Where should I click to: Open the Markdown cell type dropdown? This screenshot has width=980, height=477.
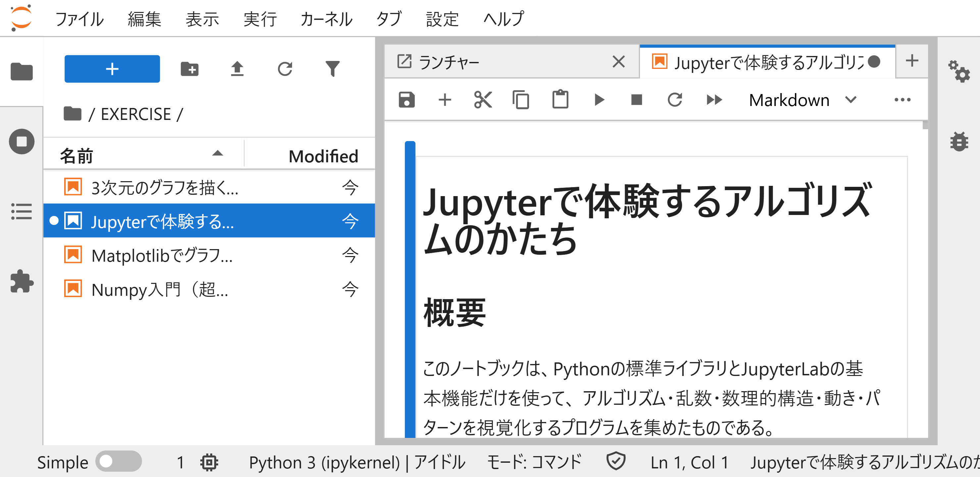pyautogui.click(x=798, y=100)
